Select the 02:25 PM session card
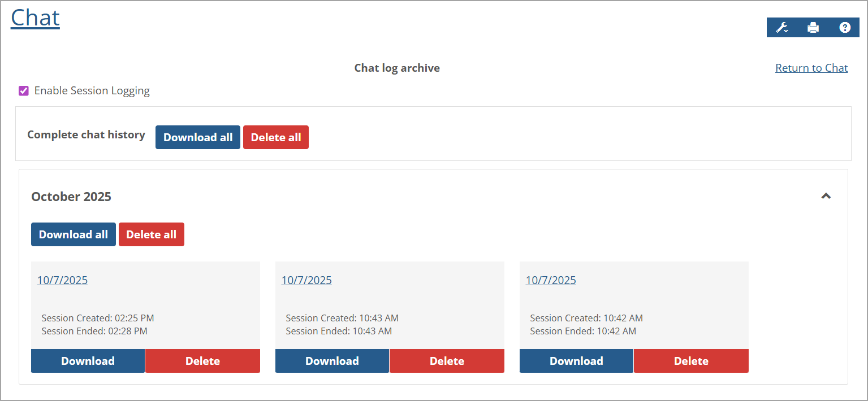The image size is (868, 401). (x=145, y=308)
